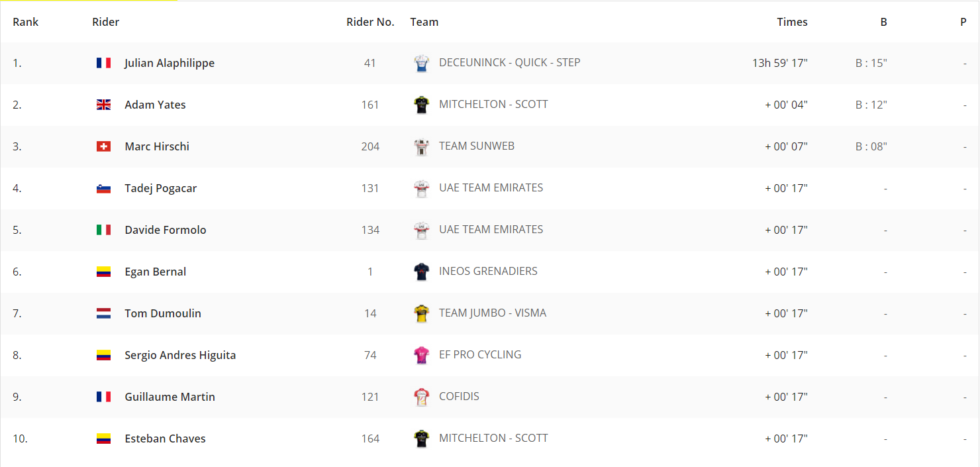Click the Slovenian flag beside Tadej Pogacar
980x467 pixels.
coord(103,188)
